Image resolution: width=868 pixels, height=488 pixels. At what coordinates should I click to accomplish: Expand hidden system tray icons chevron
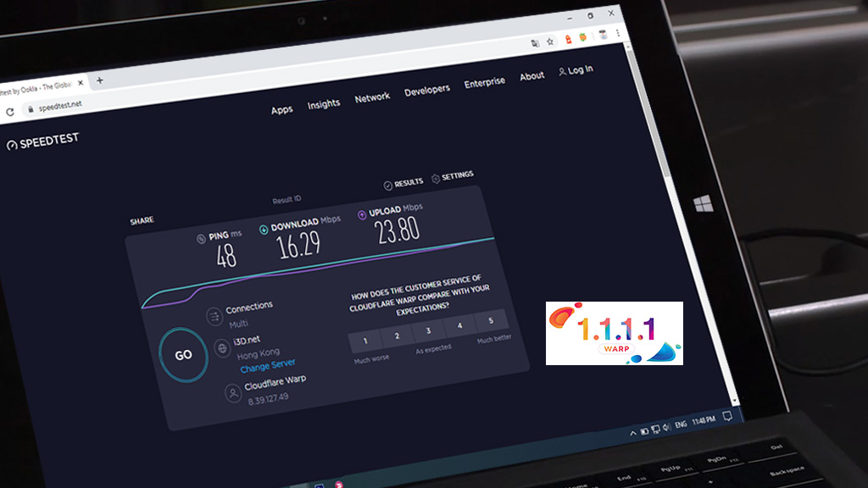pyautogui.click(x=633, y=432)
